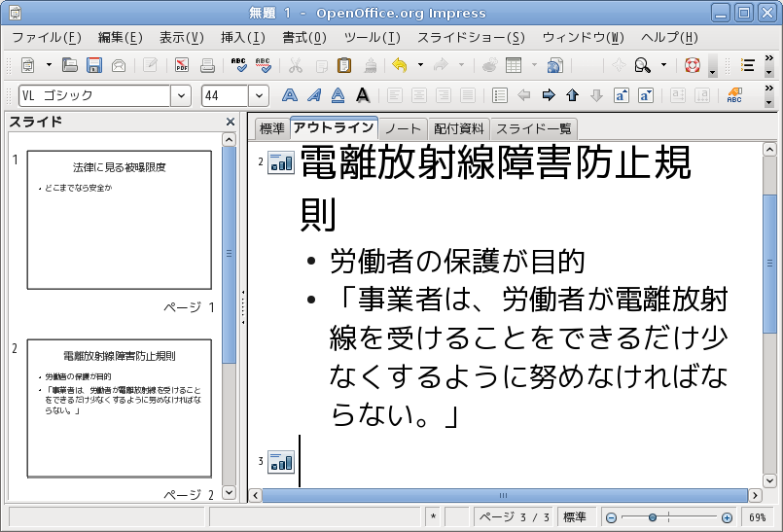
Task: Select slide 2 thumbnail in panel
Action: (x=119, y=408)
